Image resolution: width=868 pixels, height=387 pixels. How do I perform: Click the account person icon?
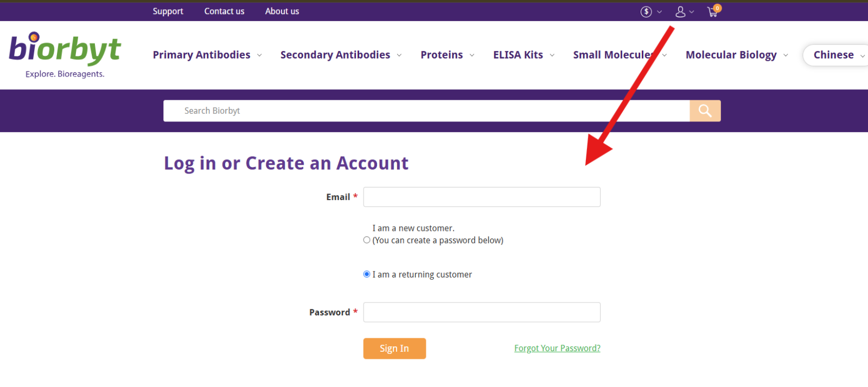pos(681,11)
